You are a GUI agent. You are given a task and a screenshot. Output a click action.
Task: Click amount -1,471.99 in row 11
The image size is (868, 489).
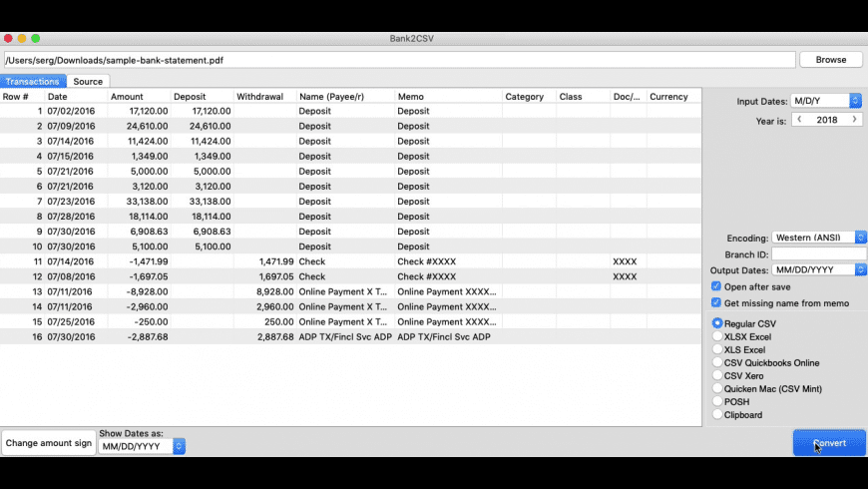(147, 261)
